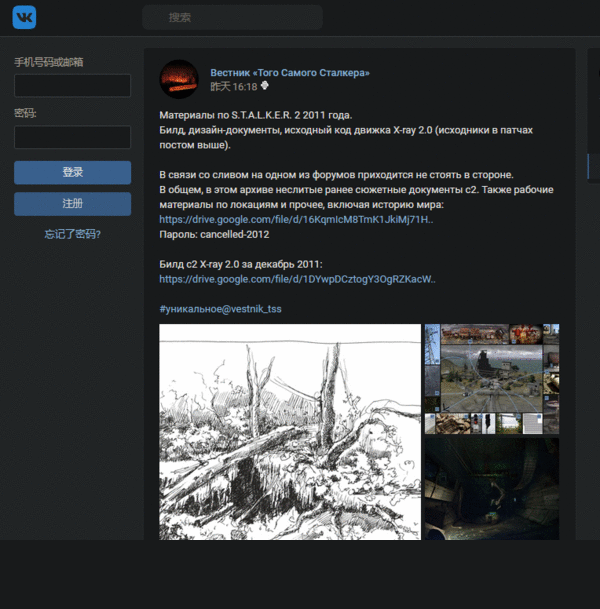Click the 手机号码或邮箱 login input field
The height and width of the screenshot is (609, 600).
pyautogui.click(x=72, y=85)
